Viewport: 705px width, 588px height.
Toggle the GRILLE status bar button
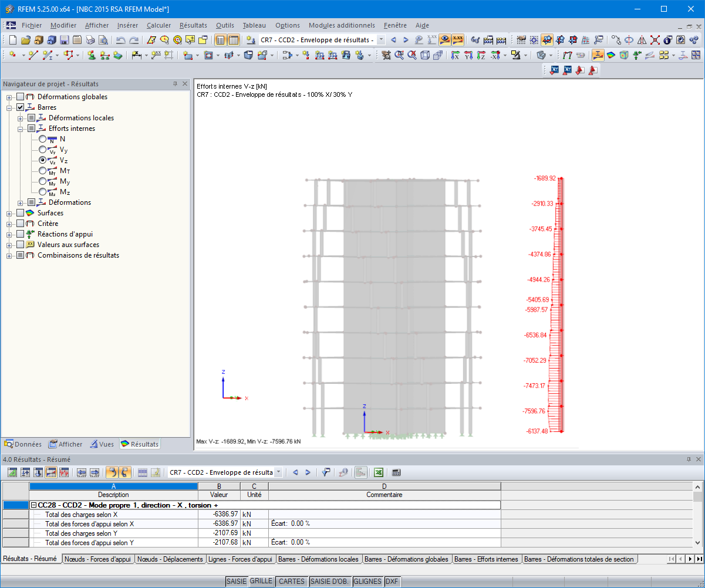[x=261, y=581]
